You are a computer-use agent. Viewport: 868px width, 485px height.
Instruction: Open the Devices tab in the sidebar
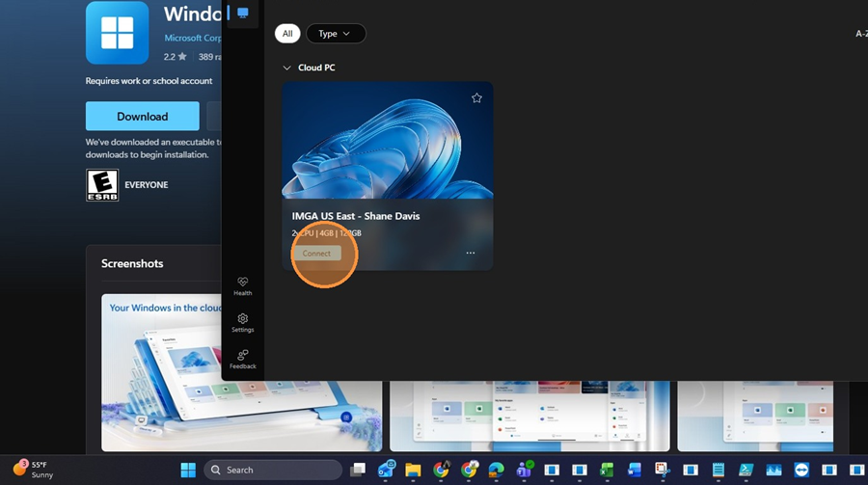[242, 13]
